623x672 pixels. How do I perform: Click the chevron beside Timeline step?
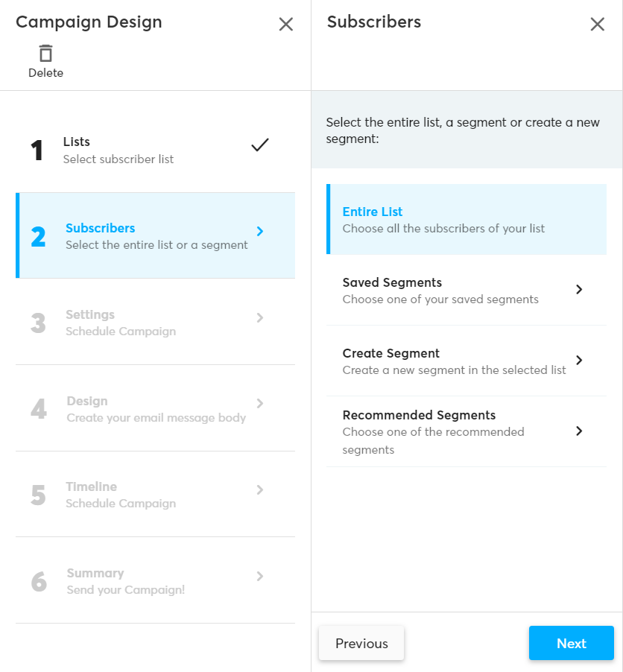coord(260,489)
